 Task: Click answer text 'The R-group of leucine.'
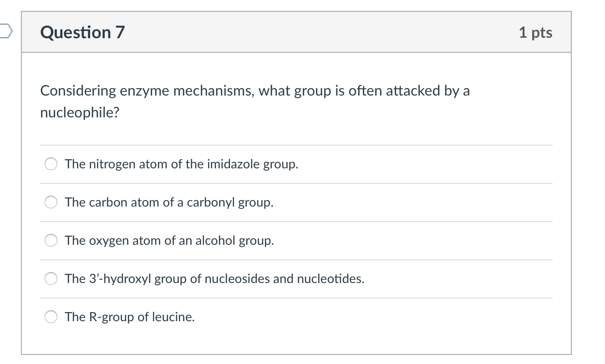pyautogui.click(x=130, y=317)
